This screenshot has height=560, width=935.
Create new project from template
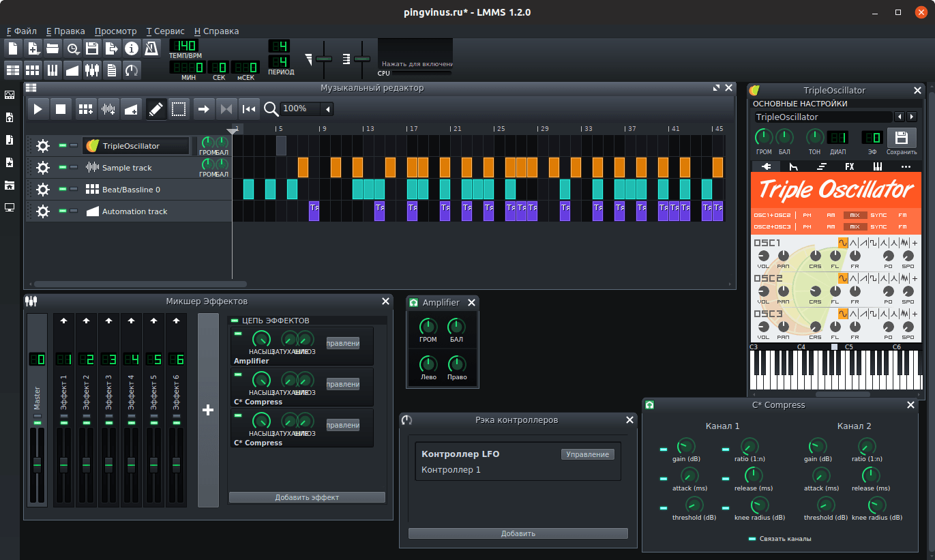point(33,48)
